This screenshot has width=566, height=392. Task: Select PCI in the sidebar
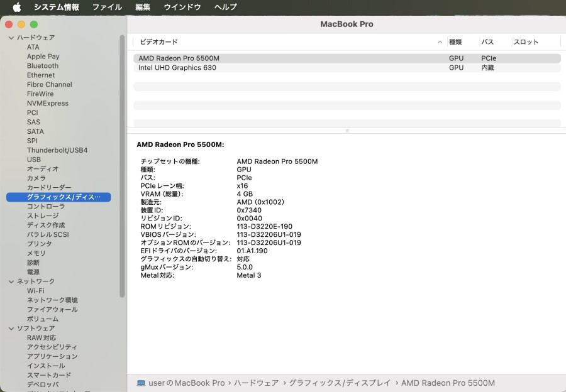point(33,112)
